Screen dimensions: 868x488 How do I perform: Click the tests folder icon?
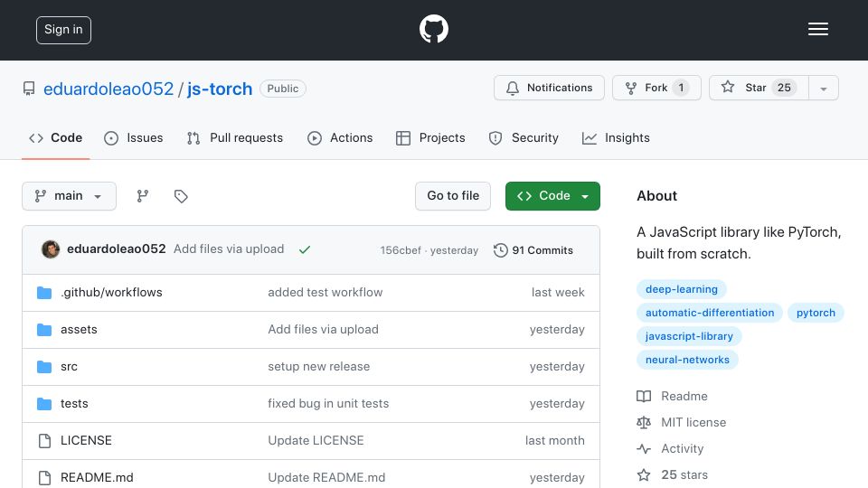pos(44,404)
